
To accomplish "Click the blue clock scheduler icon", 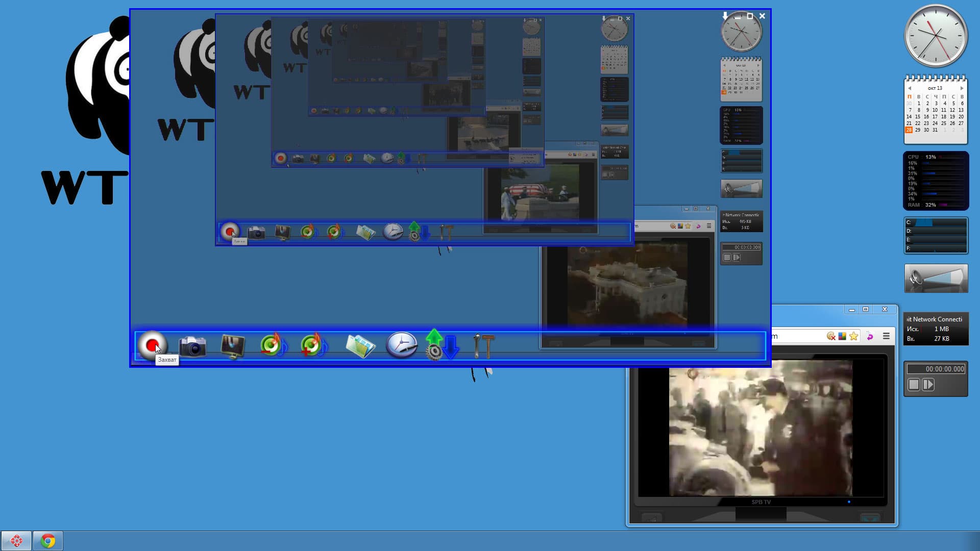I will (x=401, y=345).
